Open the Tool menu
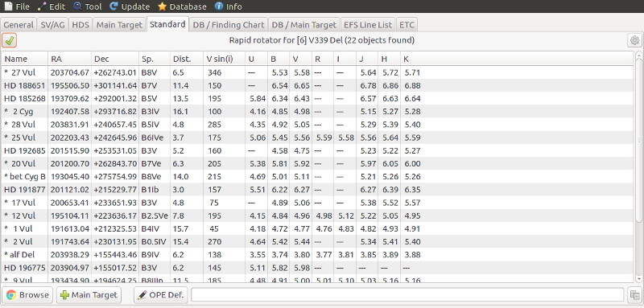644x308 pixels. tap(88, 6)
